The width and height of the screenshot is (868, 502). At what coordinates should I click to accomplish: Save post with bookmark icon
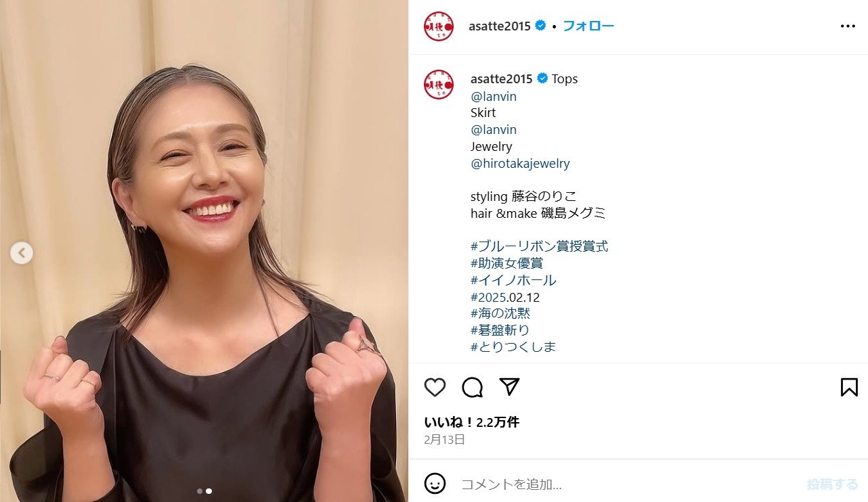(x=848, y=387)
